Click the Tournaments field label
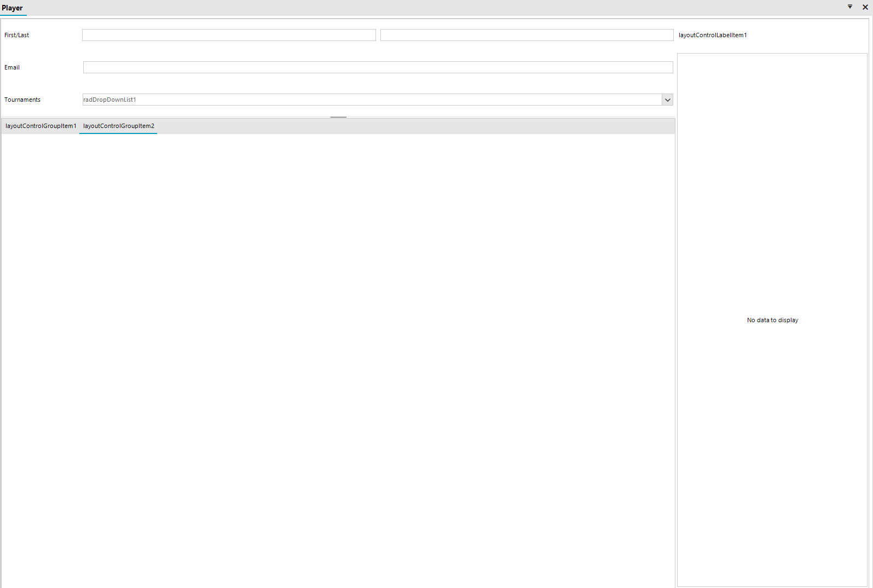The width and height of the screenshot is (873, 588). pyautogui.click(x=22, y=100)
